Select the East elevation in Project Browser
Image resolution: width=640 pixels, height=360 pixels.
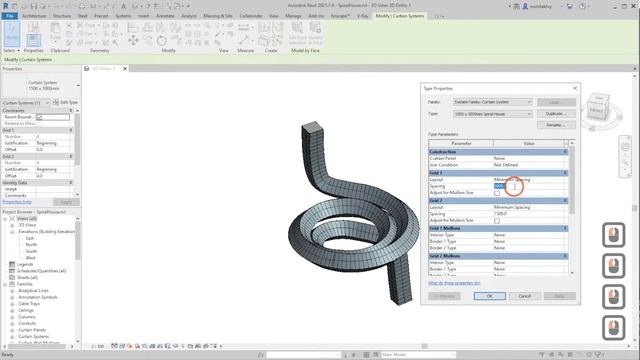click(29, 238)
